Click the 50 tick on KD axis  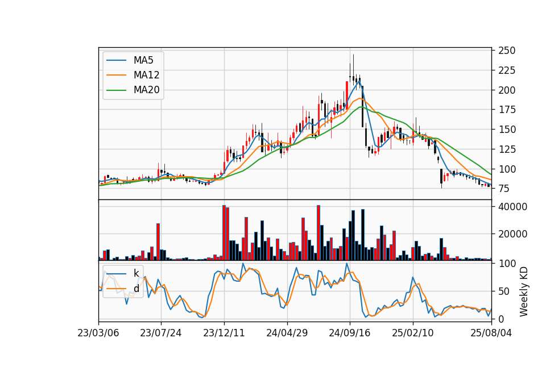(504, 291)
